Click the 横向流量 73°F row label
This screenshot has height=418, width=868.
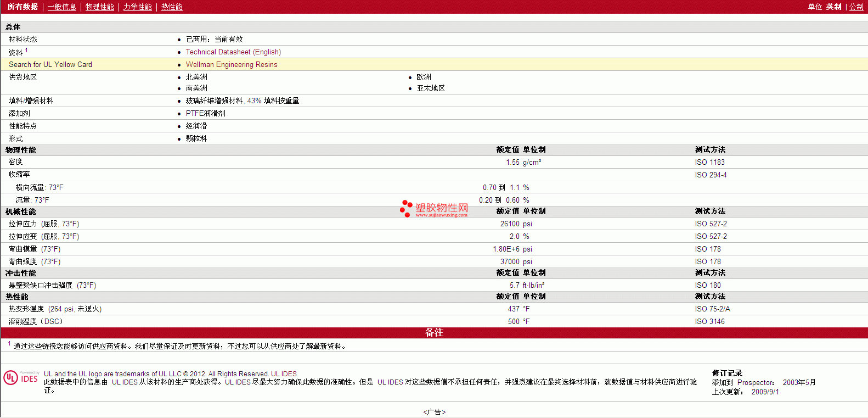click(40, 187)
